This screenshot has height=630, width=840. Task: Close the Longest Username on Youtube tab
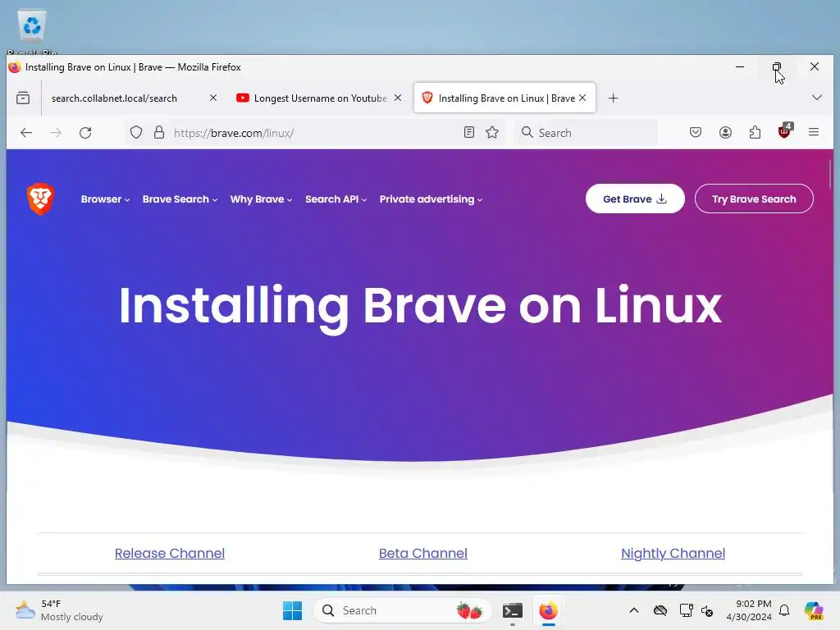click(398, 98)
